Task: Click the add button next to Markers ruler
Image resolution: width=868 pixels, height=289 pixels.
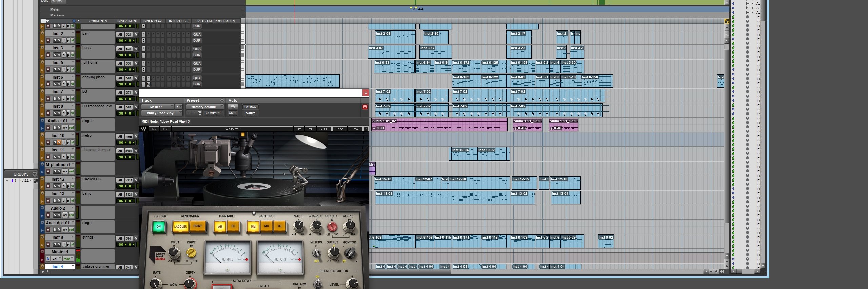Action: (x=243, y=15)
